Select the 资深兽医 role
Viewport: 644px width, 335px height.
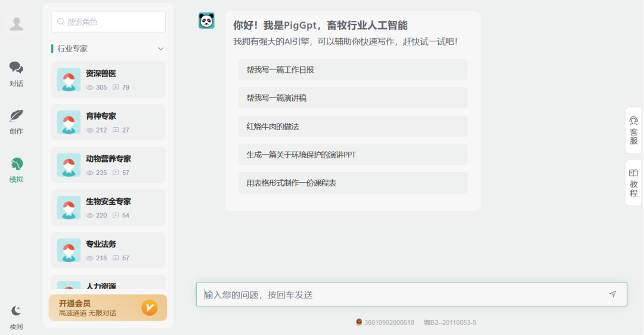(108, 80)
